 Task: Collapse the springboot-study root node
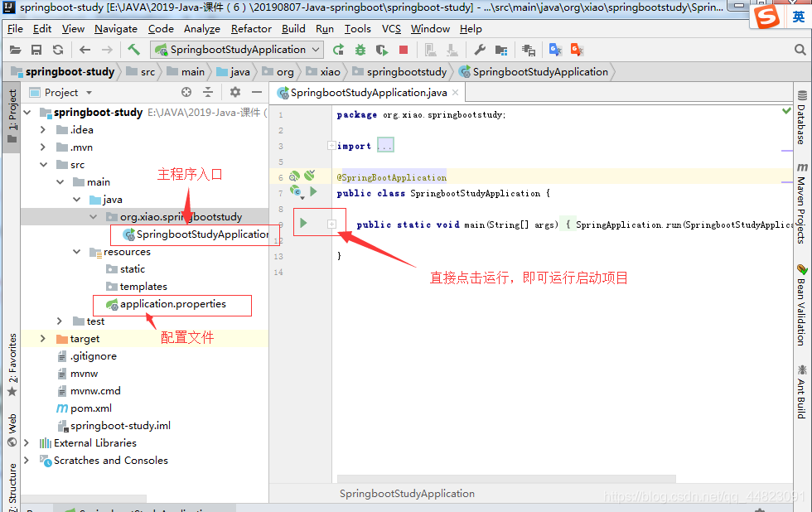click(27, 113)
